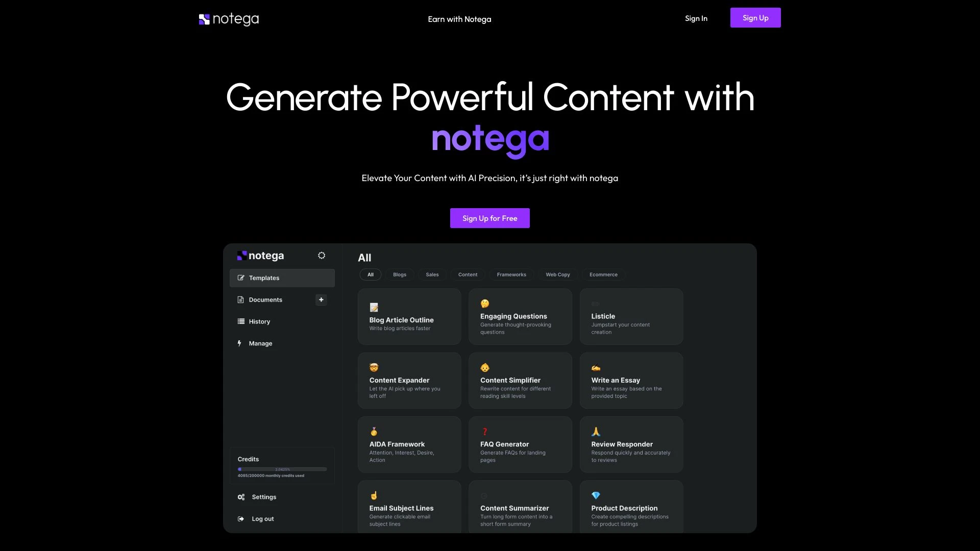This screenshot has width=980, height=551.
Task: Toggle the Web Copy category filter
Action: pyautogui.click(x=557, y=274)
